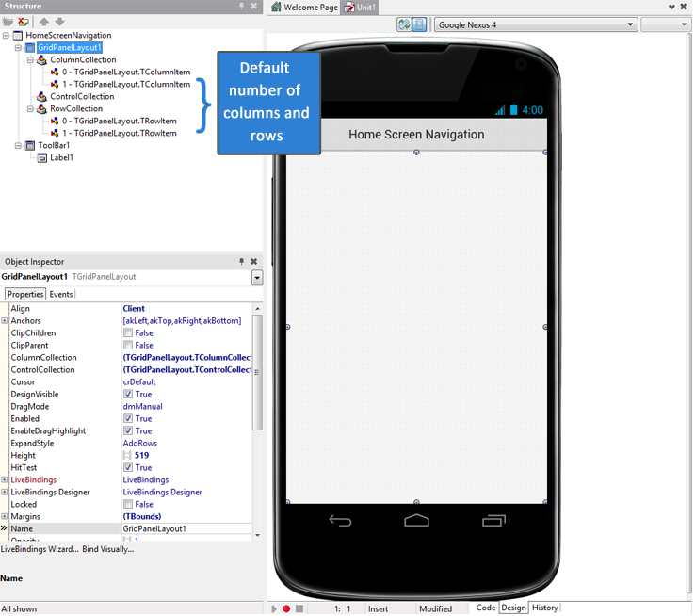Click the RowCollection node icon
Viewport: 695px width, 616px height.
[x=42, y=109]
